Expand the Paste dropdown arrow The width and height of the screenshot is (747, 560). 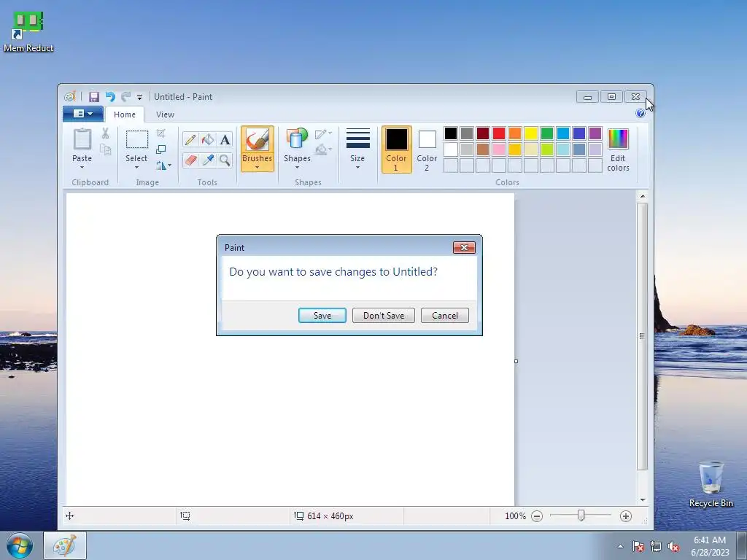[x=82, y=168]
